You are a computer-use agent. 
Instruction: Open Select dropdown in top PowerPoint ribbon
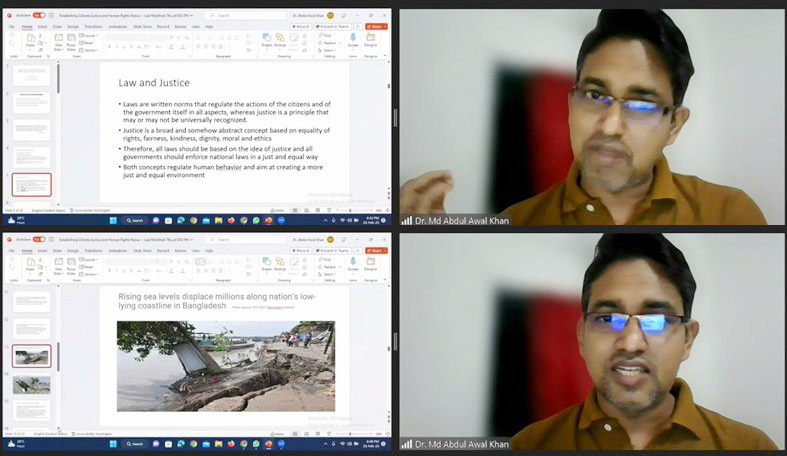click(327, 50)
